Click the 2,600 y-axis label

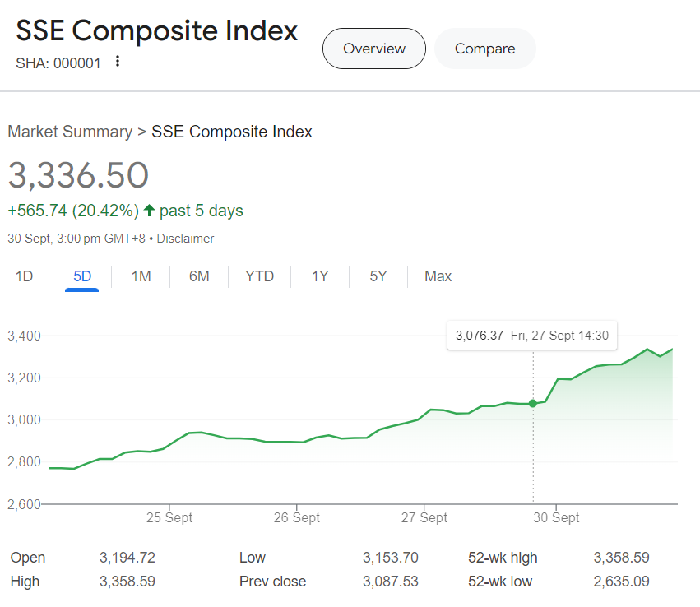(24, 504)
